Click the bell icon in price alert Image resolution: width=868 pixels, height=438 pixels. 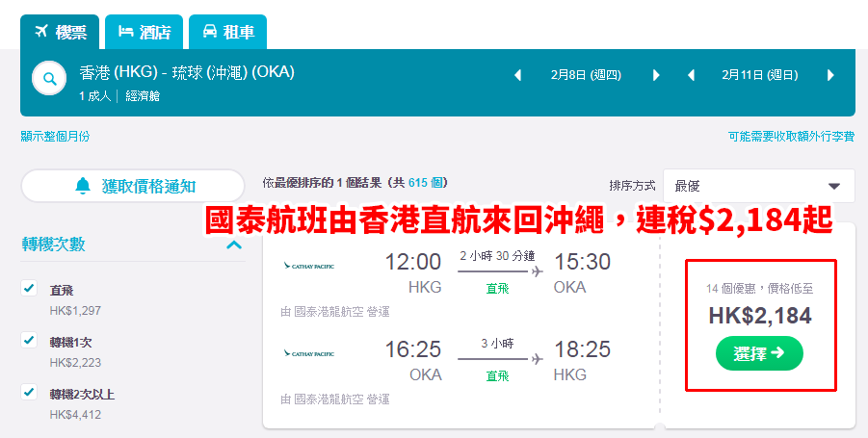(83, 186)
